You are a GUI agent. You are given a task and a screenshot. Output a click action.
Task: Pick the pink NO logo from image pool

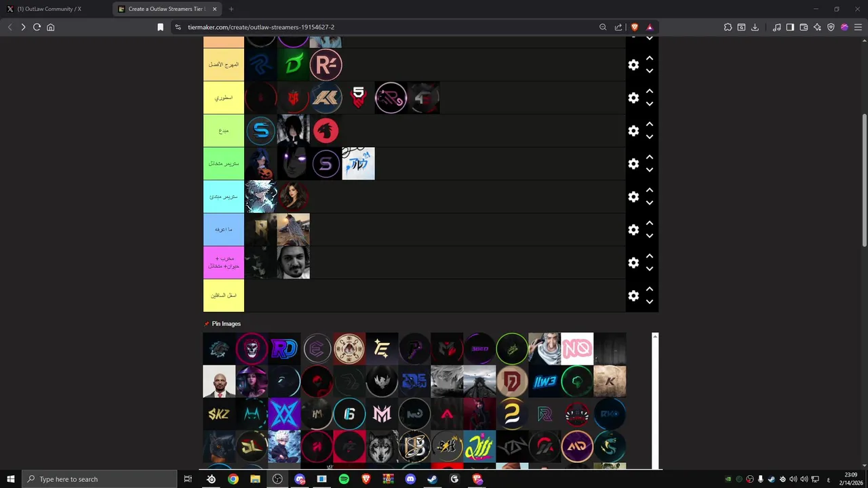tap(577, 348)
